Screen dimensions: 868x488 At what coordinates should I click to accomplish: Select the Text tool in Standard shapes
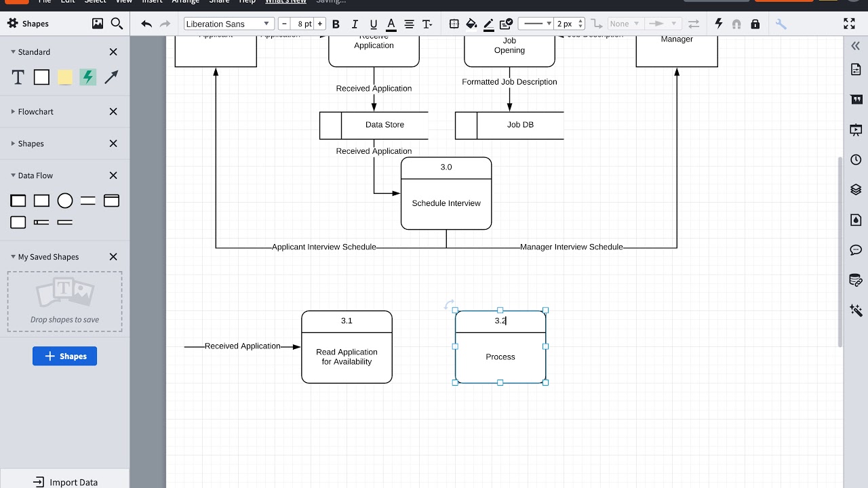(x=18, y=77)
